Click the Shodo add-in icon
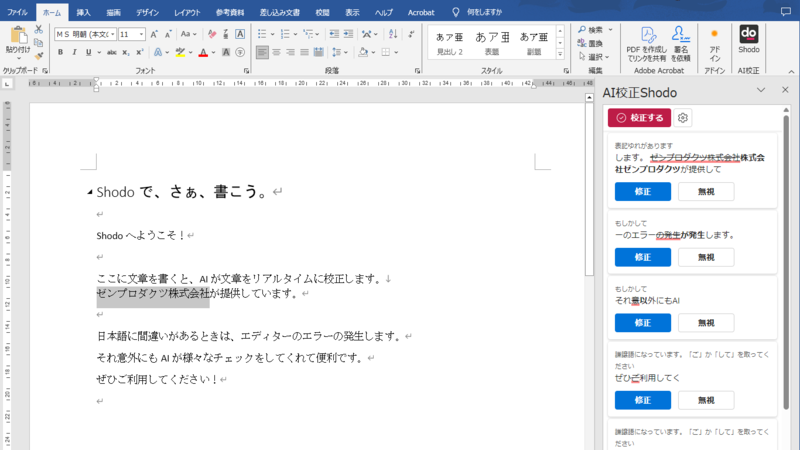Viewport: 800px width, 450px height. point(748,39)
